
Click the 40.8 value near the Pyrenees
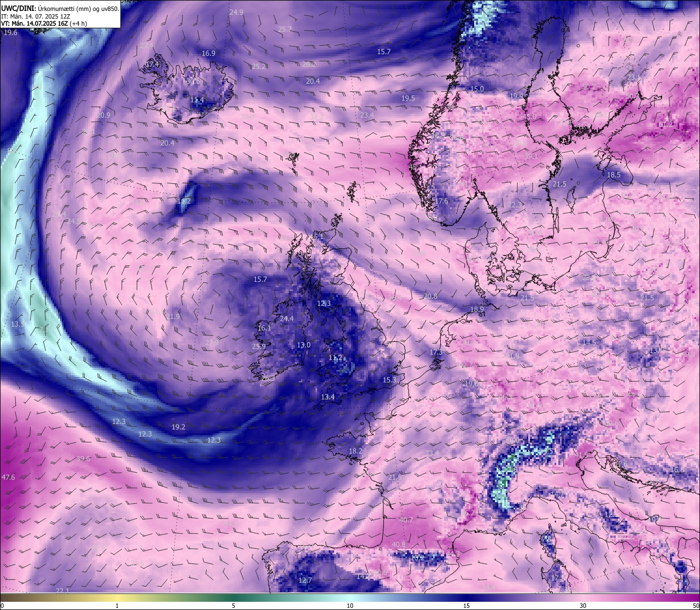399,545
